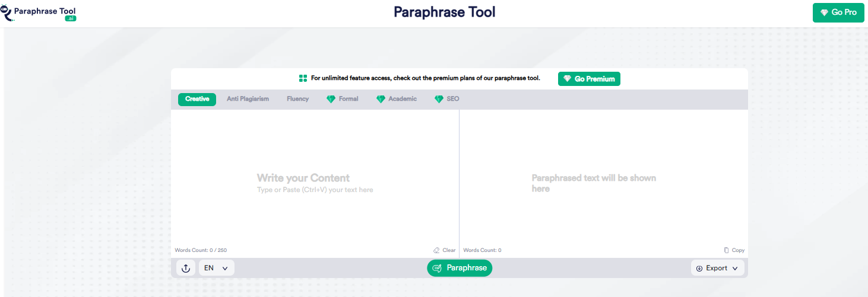The height and width of the screenshot is (297, 868).
Task: Switch to Fluency mode tab
Action: click(297, 99)
